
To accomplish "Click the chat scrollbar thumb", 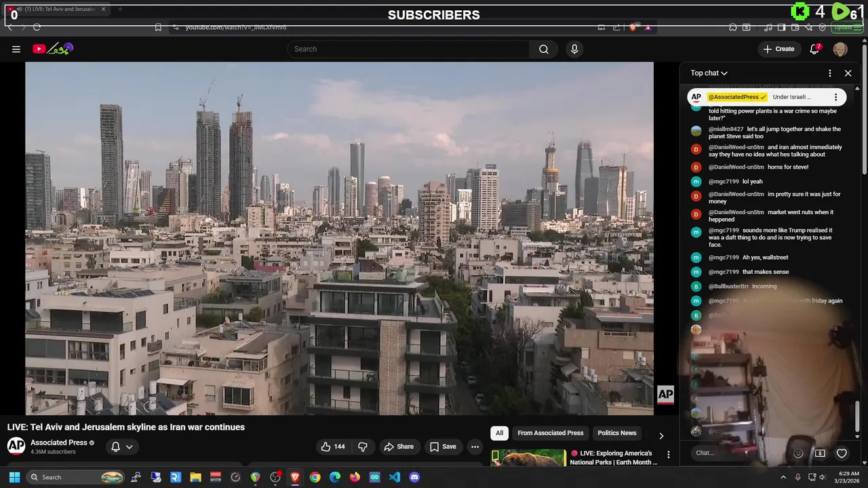I will click(858, 415).
